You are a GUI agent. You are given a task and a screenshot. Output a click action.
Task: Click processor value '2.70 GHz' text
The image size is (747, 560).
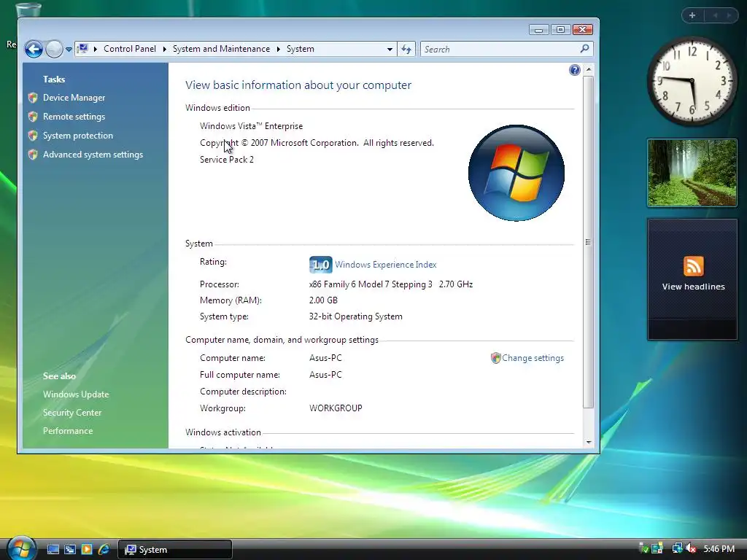pos(456,284)
